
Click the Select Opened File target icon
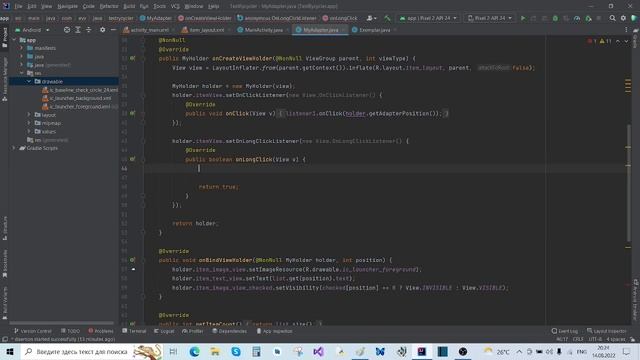coord(67,30)
